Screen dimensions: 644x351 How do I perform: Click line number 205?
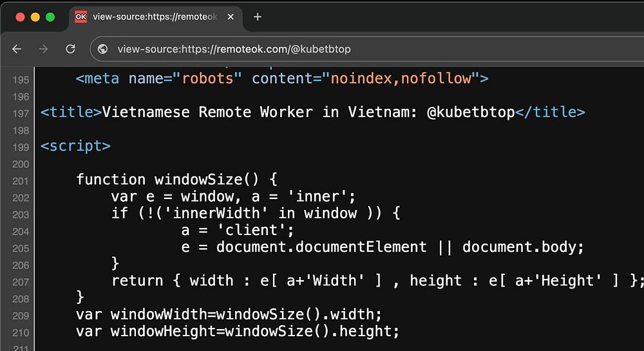pos(21,248)
